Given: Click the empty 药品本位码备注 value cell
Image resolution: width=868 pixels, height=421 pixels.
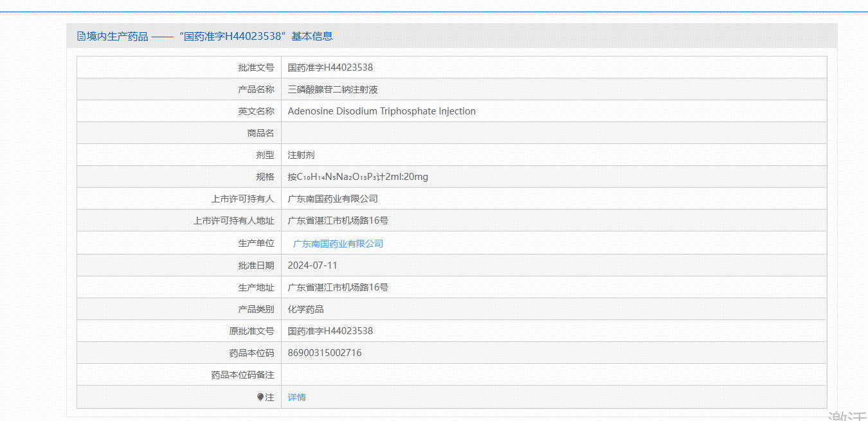Looking at the screenshot, I should pyautogui.click(x=553, y=375).
